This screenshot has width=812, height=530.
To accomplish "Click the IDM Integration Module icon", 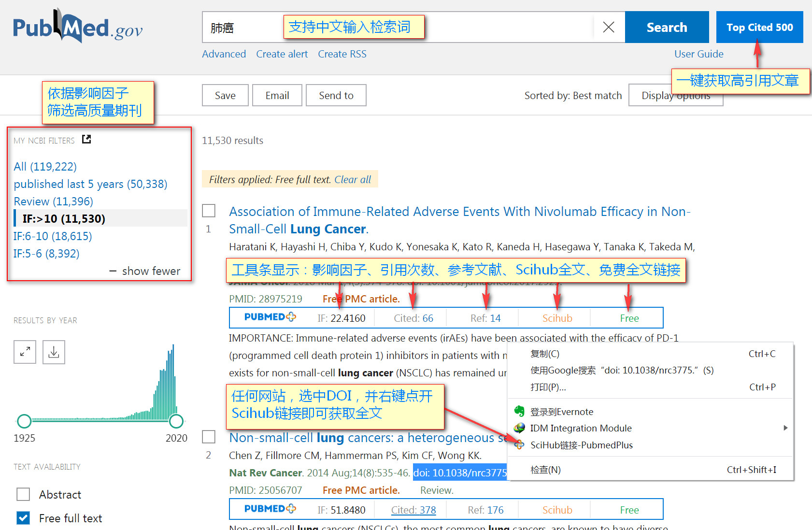I will [521, 428].
